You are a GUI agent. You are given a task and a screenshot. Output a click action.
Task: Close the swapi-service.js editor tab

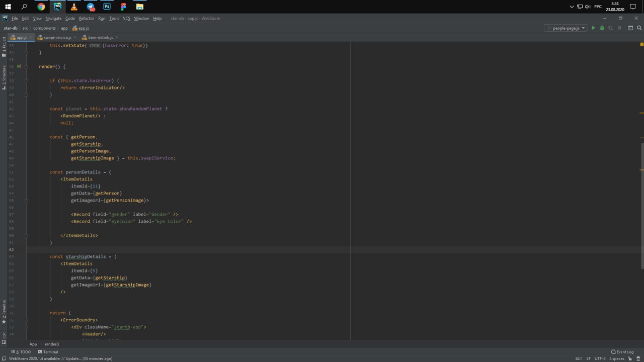[75, 38]
